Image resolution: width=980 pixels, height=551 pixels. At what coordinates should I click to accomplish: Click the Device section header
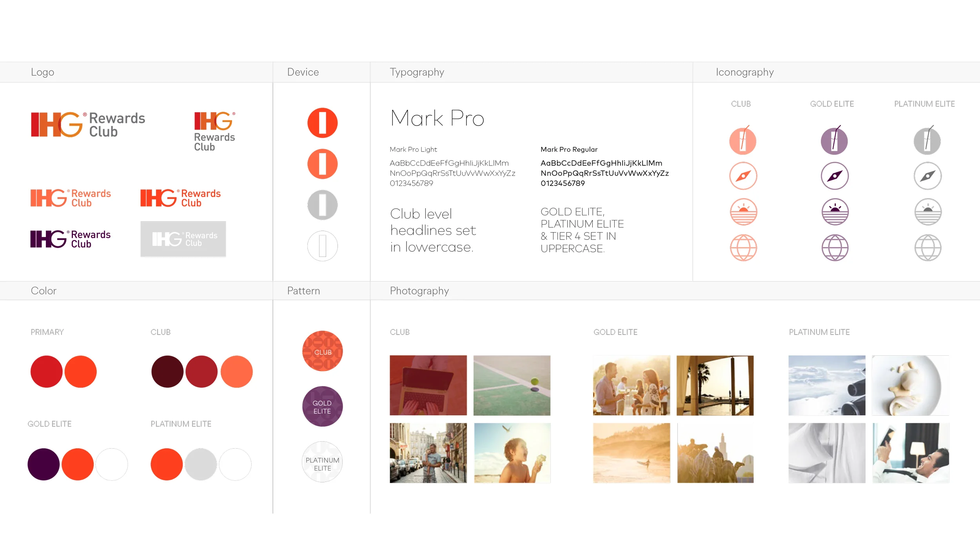pyautogui.click(x=303, y=72)
